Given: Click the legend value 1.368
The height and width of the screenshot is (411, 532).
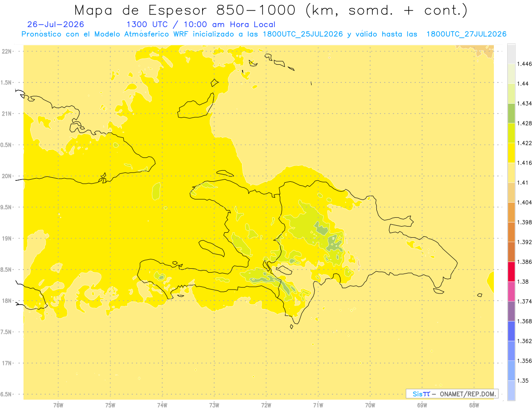Looking at the screenshot, I should (524, 321).
